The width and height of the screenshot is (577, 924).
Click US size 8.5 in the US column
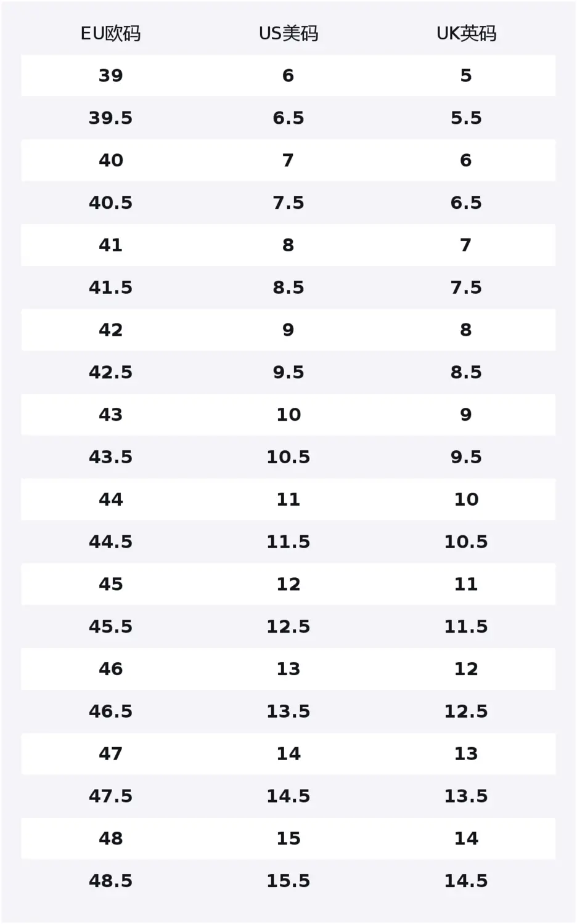(288, 288)
